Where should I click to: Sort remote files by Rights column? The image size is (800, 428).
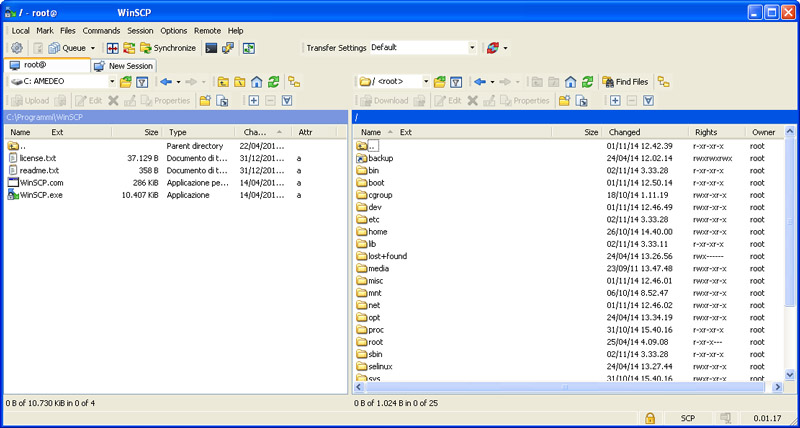point(717,132)
